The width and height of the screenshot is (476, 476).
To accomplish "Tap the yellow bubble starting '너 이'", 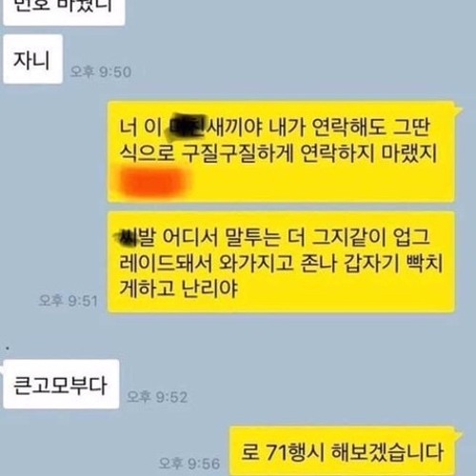I will (281, 151).
